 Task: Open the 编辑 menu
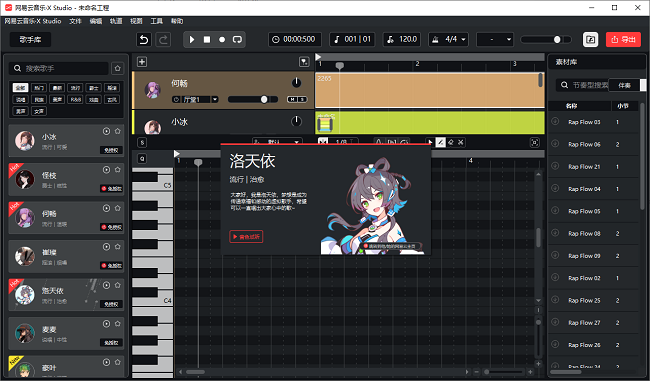pos(96,21)
